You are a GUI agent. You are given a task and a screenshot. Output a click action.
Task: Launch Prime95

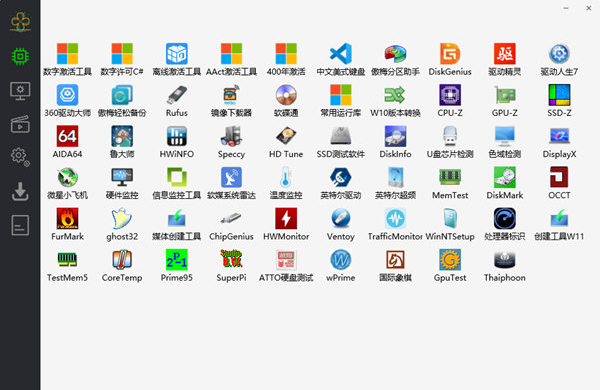point(177,265)
